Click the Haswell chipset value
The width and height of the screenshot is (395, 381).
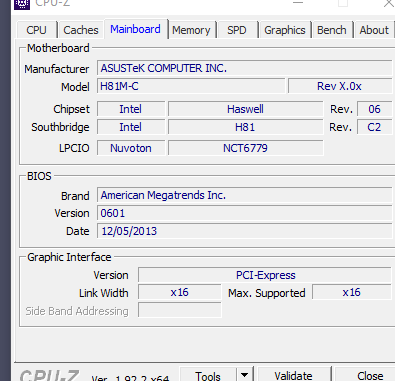pos(246,109)
